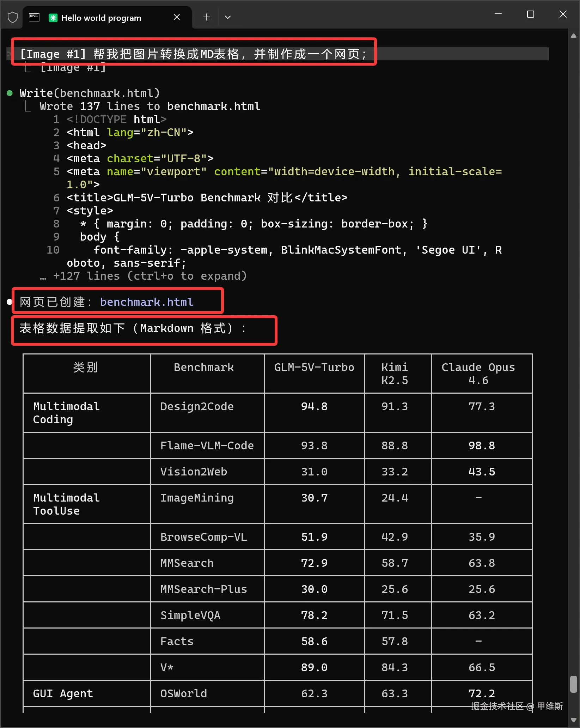Click the shield icon in the title bar
The width and height of the screenshot is (580, 728).
(13, 17)
